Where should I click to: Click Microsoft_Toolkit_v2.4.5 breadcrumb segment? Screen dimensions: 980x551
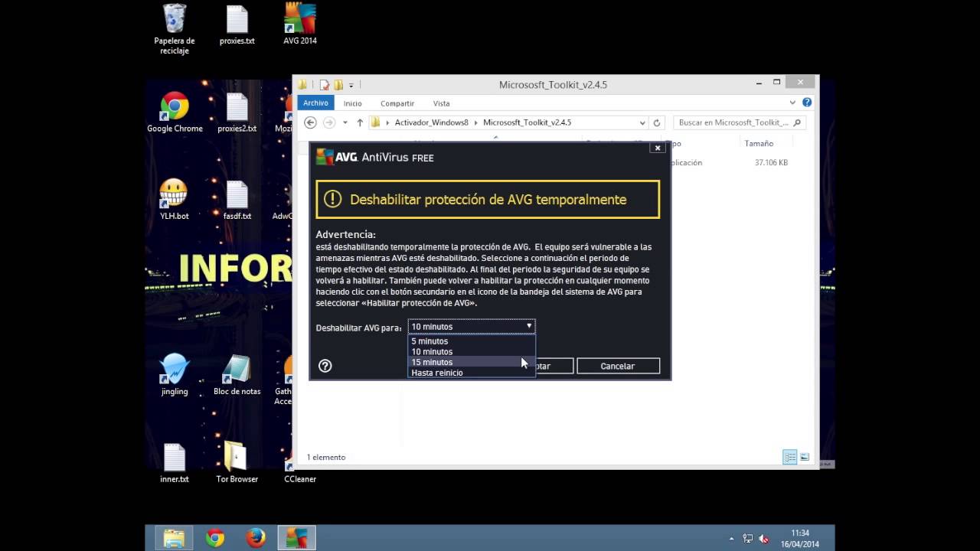527,122
